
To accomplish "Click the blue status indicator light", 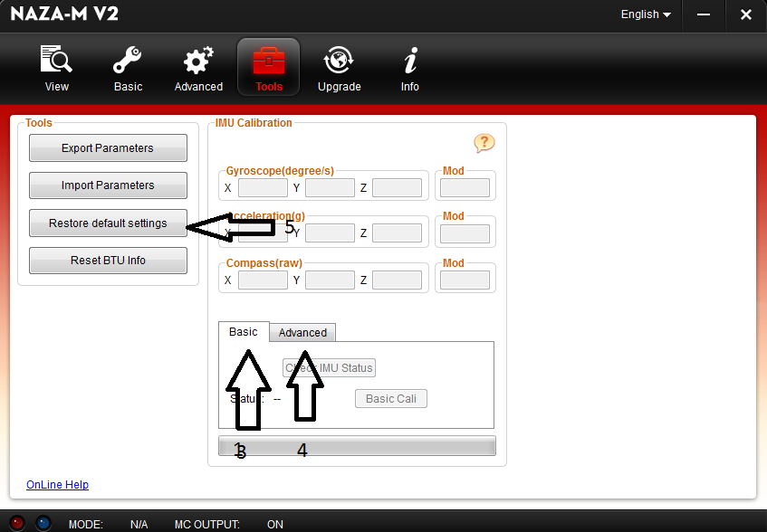I will coord(43,523).
